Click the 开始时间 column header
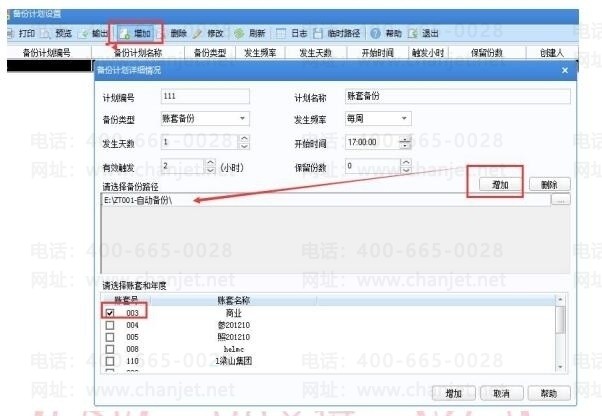602x416 pixels. click(x=378, y=53)
